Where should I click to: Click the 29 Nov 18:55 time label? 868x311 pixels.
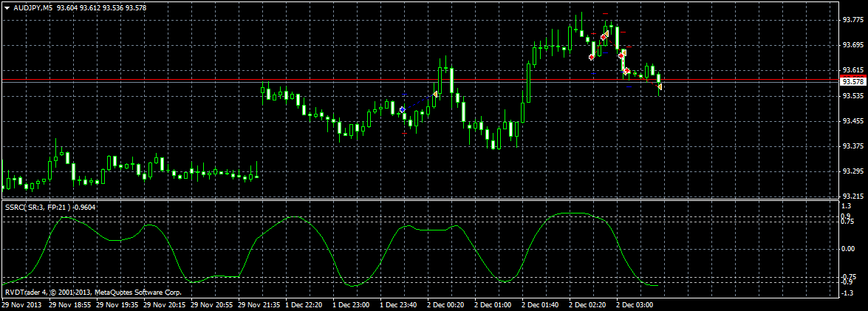(x=69, y=305)
